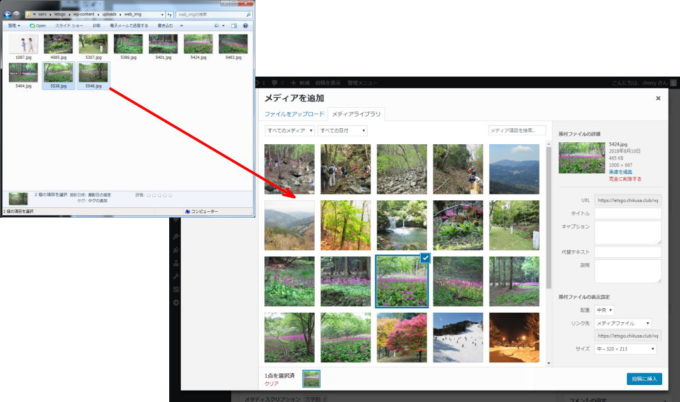
Task: Close the メディアを追加 dialog with the X
Action: pyautogui.click(x=657, y=98)
